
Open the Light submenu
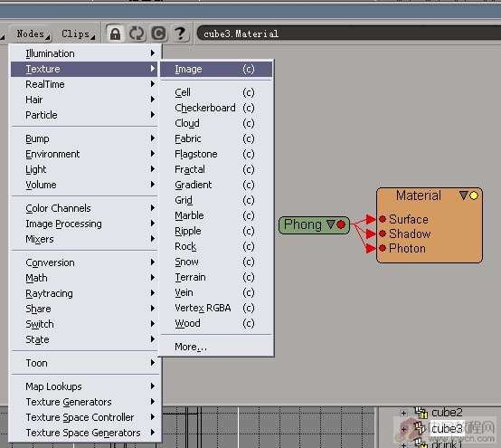point(85,169)
